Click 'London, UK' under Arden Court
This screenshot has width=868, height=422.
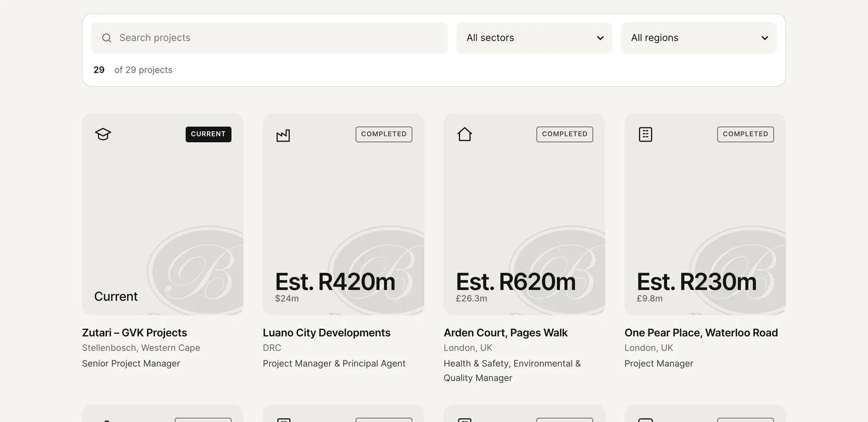(x=468, y=348)
